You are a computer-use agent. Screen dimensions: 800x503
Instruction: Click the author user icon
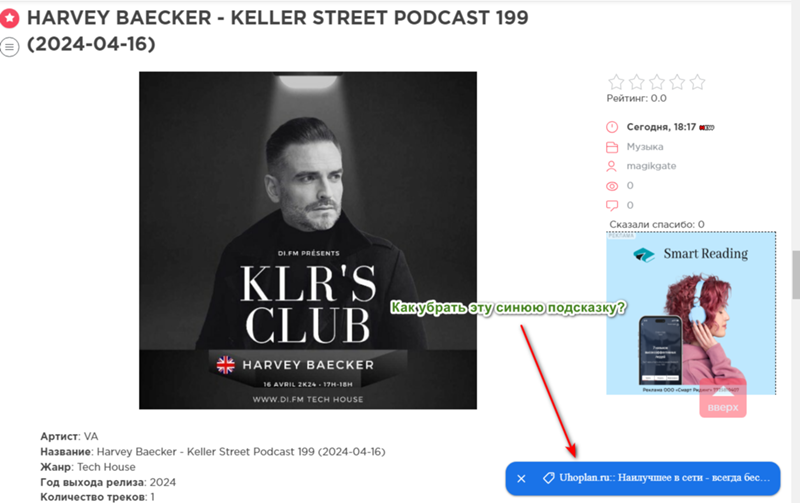coord(611,166)
